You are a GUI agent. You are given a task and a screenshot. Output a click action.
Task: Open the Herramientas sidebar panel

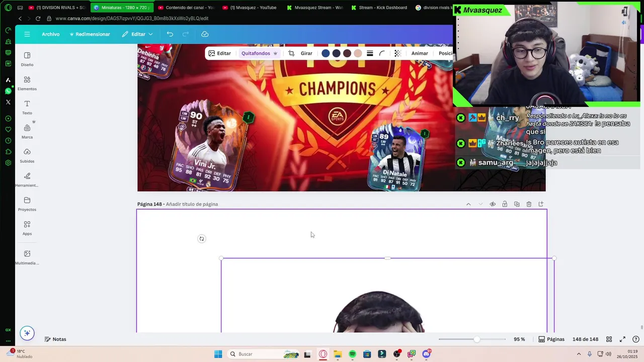(27, 179)
